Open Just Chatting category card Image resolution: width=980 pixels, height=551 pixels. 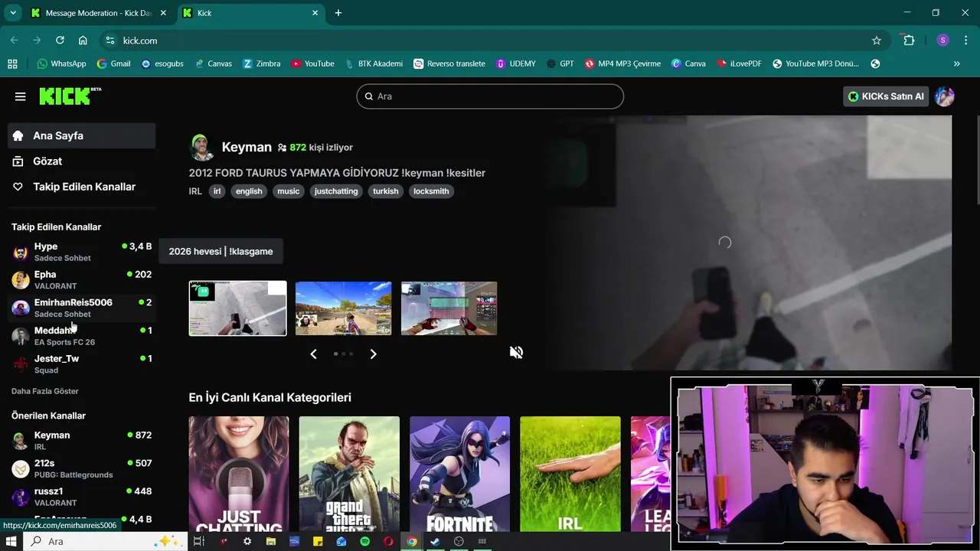point(239,474)
